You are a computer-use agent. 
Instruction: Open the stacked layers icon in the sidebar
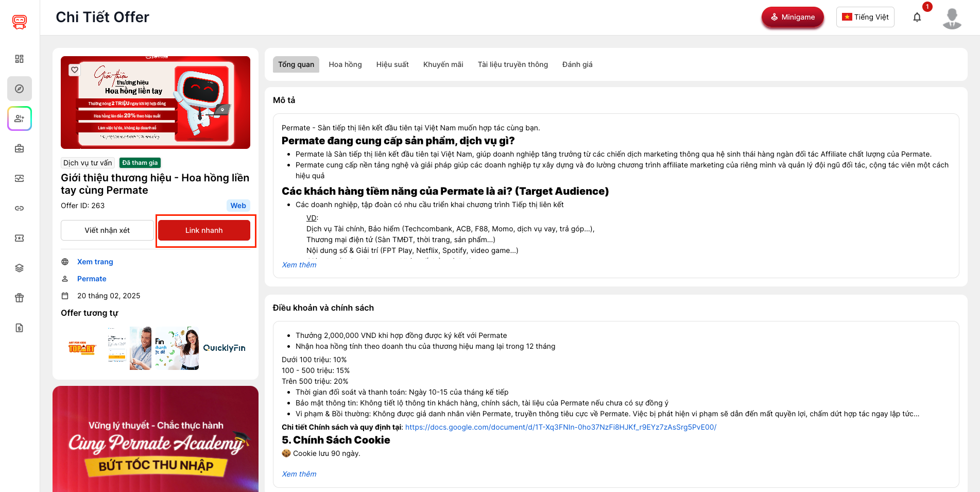tap(20, 268)
